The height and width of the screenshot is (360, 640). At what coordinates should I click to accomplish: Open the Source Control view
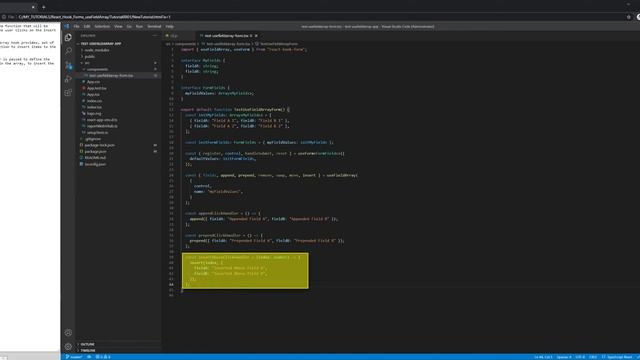[68, 65]
